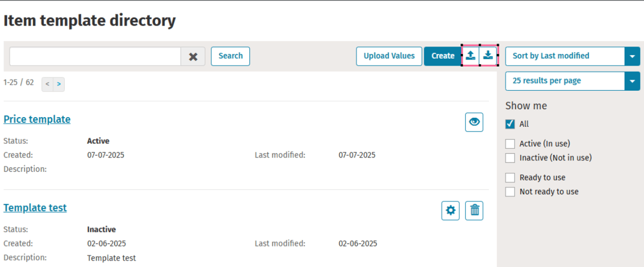Viewport: 644px width, 267px height.
Task: Open the Price template link
Action: click(37, 119)
